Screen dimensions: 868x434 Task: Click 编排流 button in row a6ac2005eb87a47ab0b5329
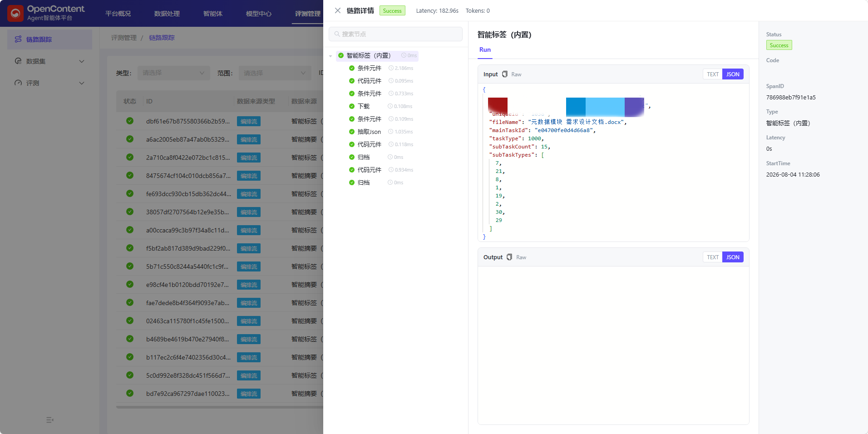(x=249, y=139)
